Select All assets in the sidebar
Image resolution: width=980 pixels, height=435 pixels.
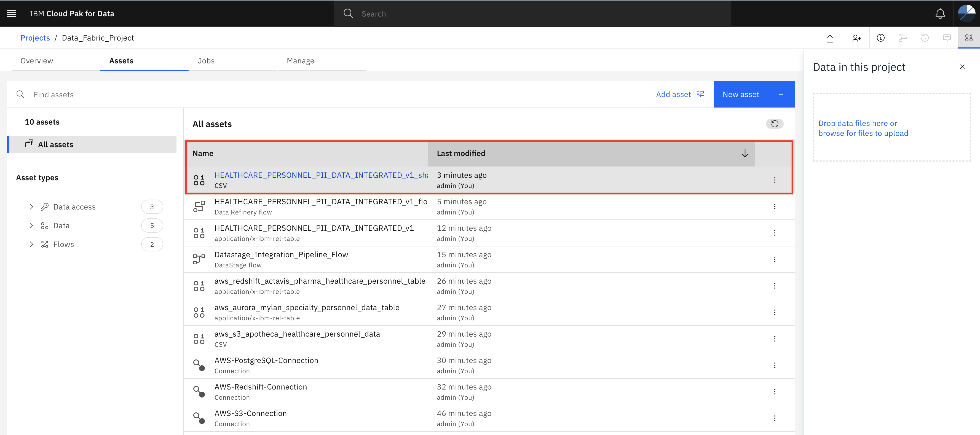[92, 144]
